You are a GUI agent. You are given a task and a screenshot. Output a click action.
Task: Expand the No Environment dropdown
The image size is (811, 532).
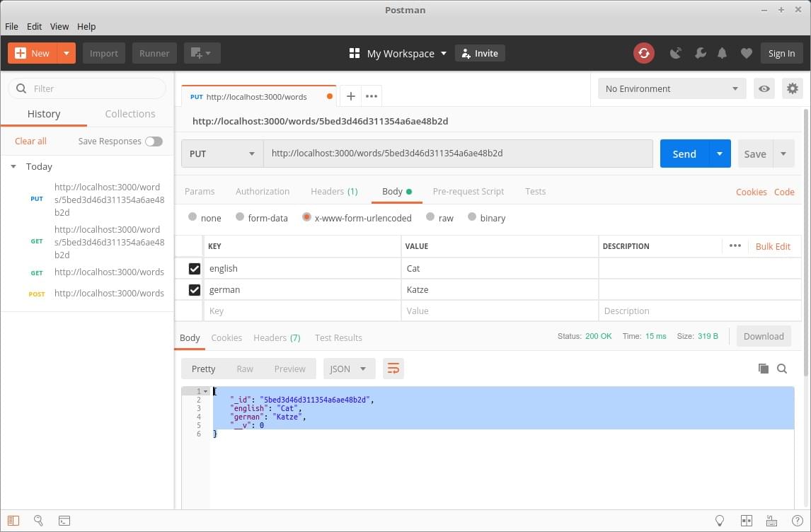(671, 88)
